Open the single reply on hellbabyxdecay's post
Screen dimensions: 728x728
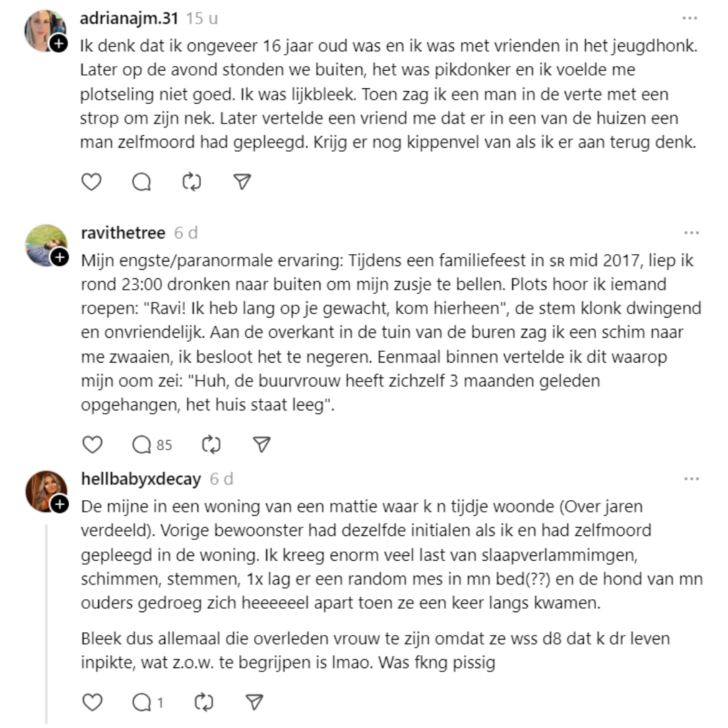click(148, 702)
